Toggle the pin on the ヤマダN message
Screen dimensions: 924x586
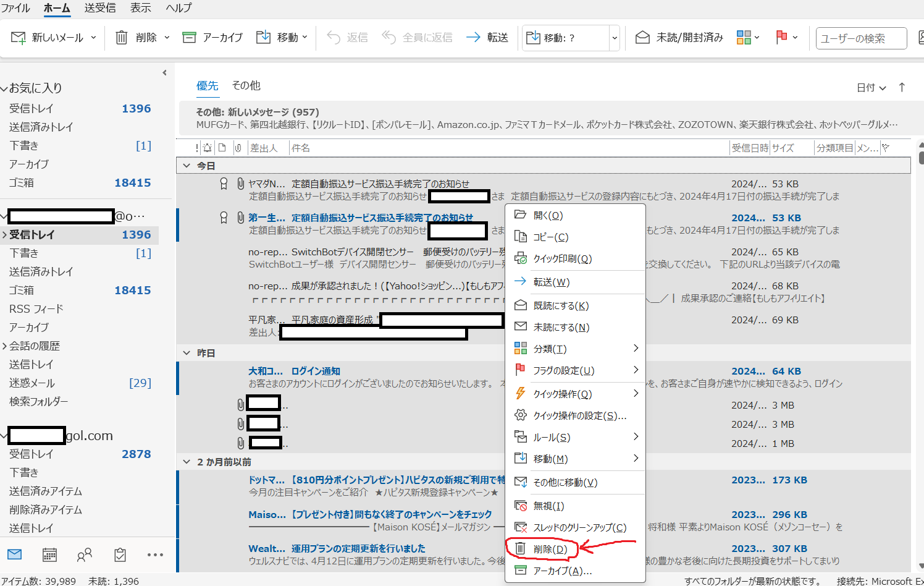coord(224,183)
